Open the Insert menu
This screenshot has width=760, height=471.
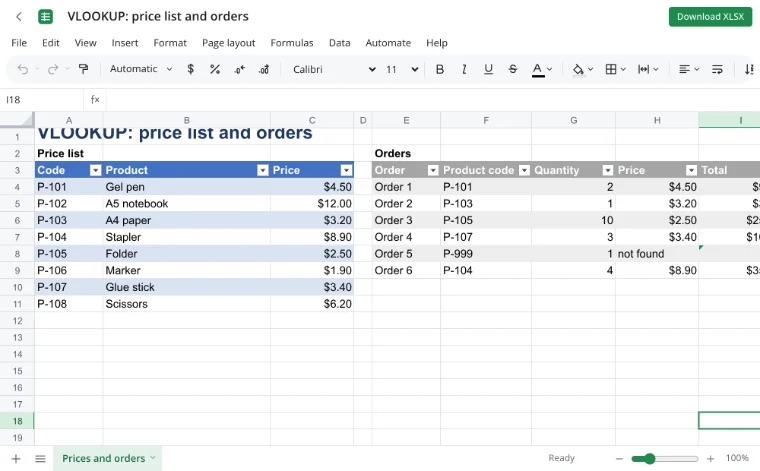125,43
